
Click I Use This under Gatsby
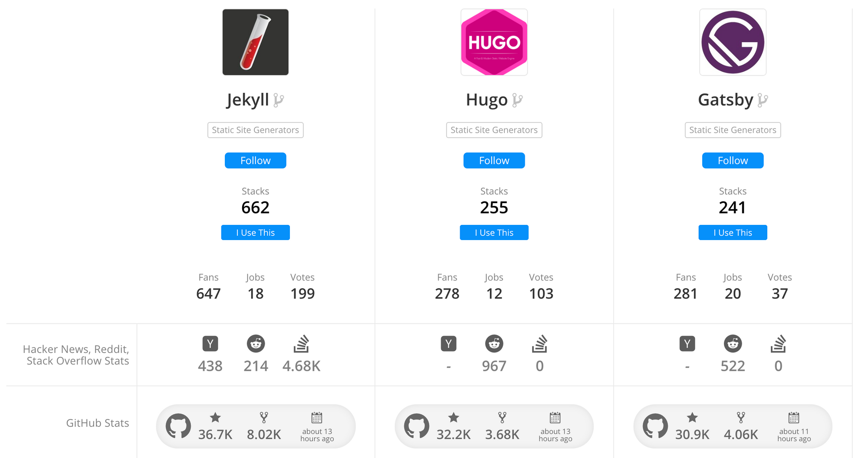(733, 233)
